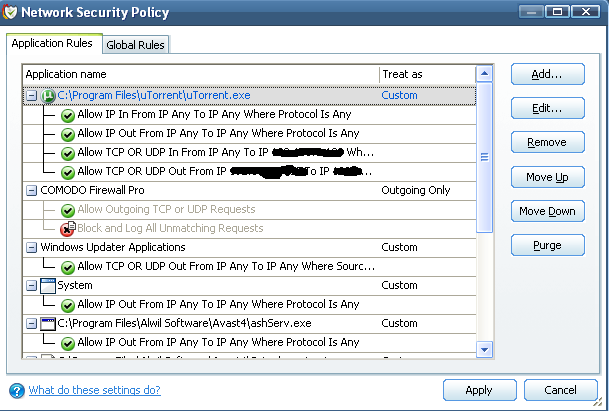Click the uTorrent application icon

click(48, 96)
